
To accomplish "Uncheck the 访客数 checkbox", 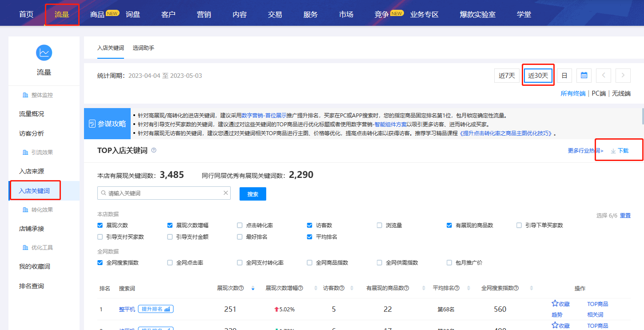I will tap(310, 225).
